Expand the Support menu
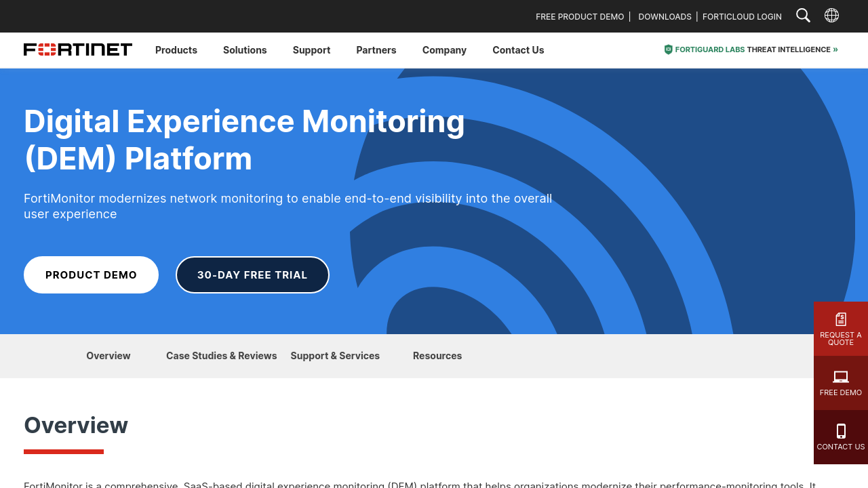Viewport: 868px width, 488px height. point(311,50)
